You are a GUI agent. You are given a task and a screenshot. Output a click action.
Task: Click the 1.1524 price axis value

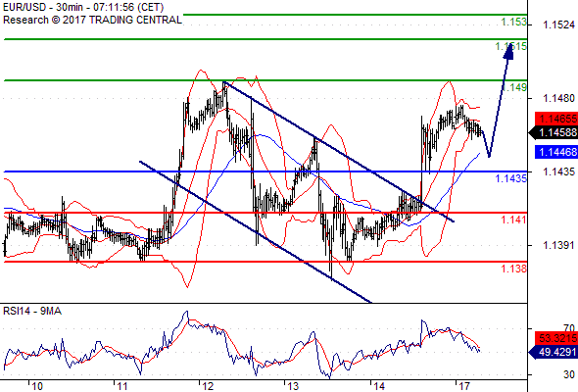[x=558, y=25]
